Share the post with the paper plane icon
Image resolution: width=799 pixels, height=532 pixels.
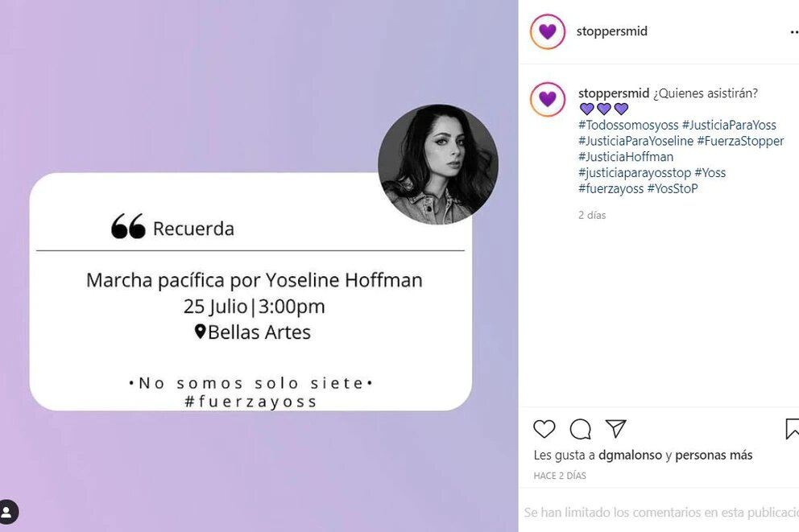(x=615, y=429)
